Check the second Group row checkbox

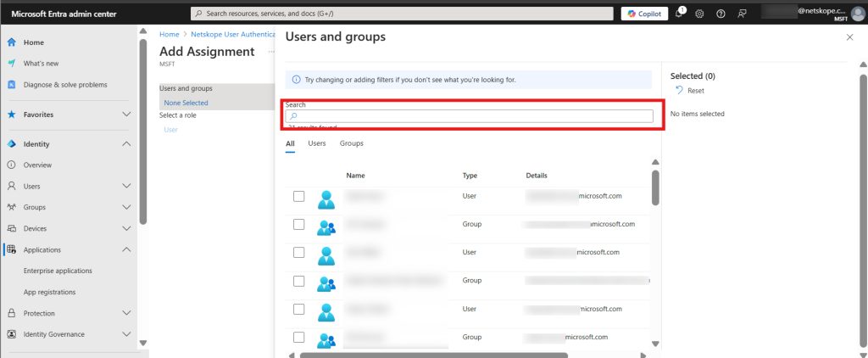(x=299, y=281)
